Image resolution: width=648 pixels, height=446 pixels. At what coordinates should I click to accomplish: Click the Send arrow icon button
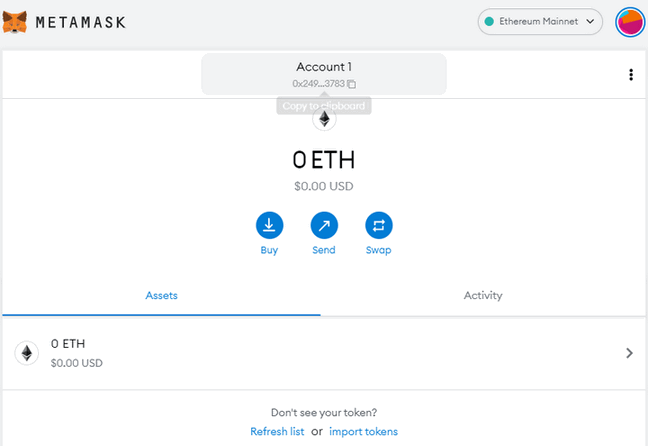324,225
